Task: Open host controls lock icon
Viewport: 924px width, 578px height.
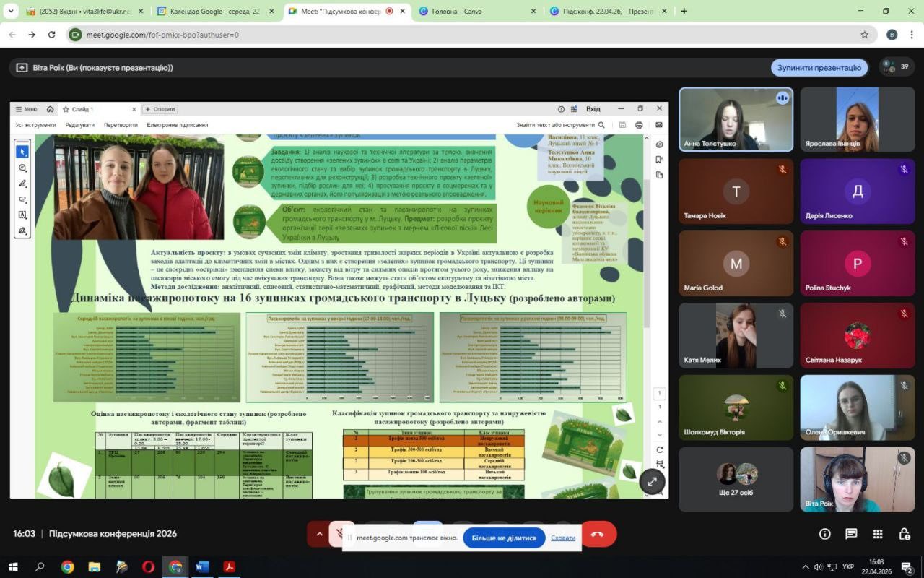Action: 904,534
